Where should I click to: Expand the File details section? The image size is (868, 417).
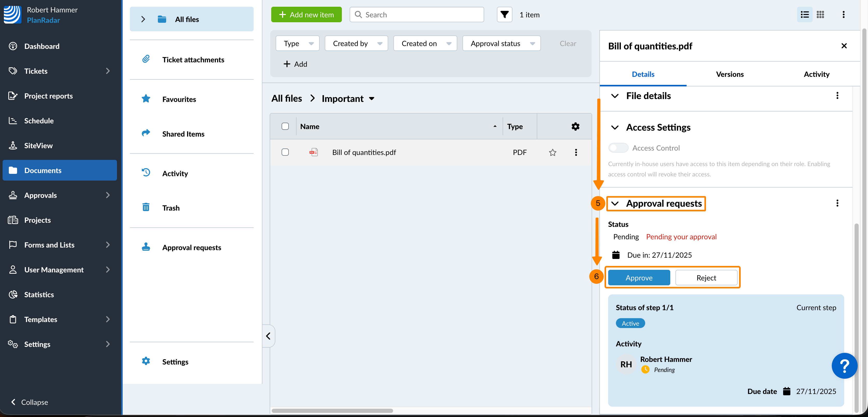point(615,96)
